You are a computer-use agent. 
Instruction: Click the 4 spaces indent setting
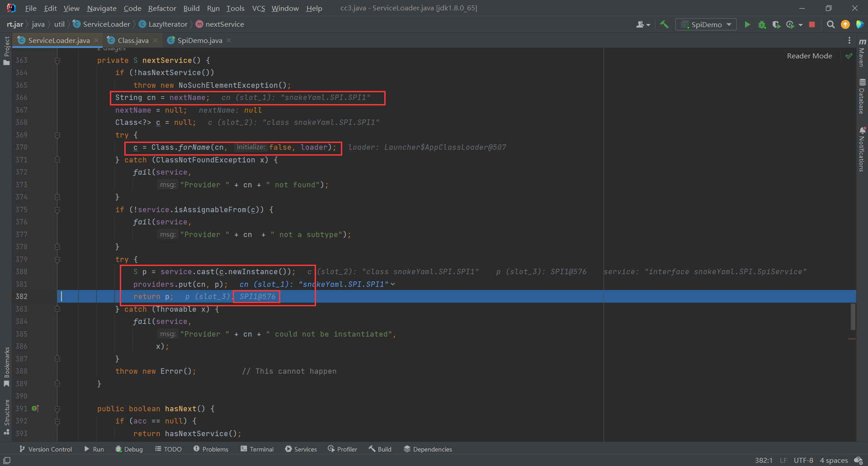[x=834, y=460]
